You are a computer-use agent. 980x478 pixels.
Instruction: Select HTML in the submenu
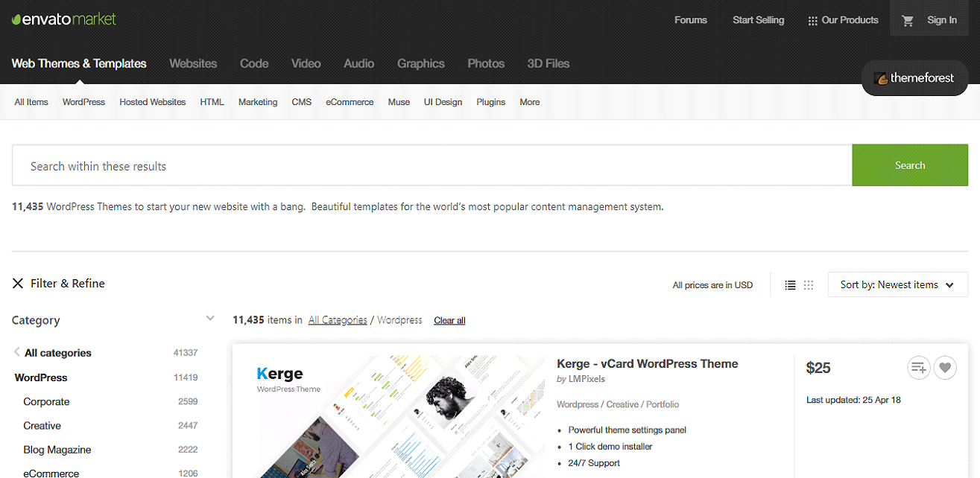pyautogui.click(x=212, y=102)
